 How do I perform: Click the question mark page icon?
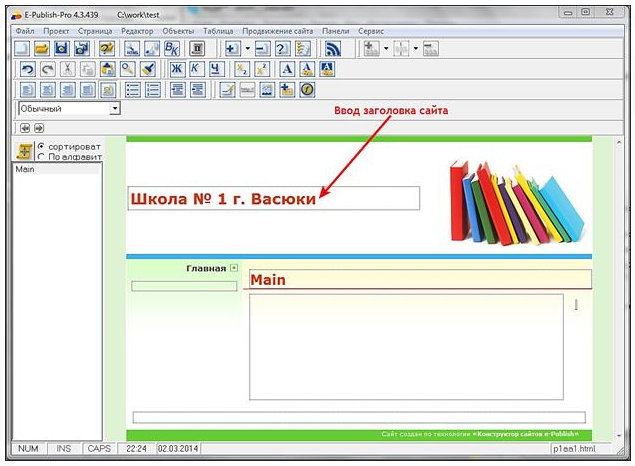[283, 49]
